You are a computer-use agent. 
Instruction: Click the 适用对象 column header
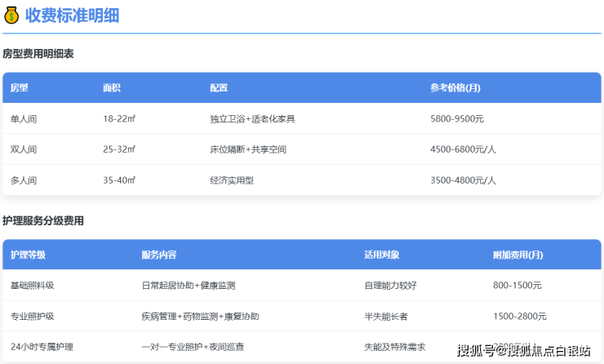click(381, 255)
